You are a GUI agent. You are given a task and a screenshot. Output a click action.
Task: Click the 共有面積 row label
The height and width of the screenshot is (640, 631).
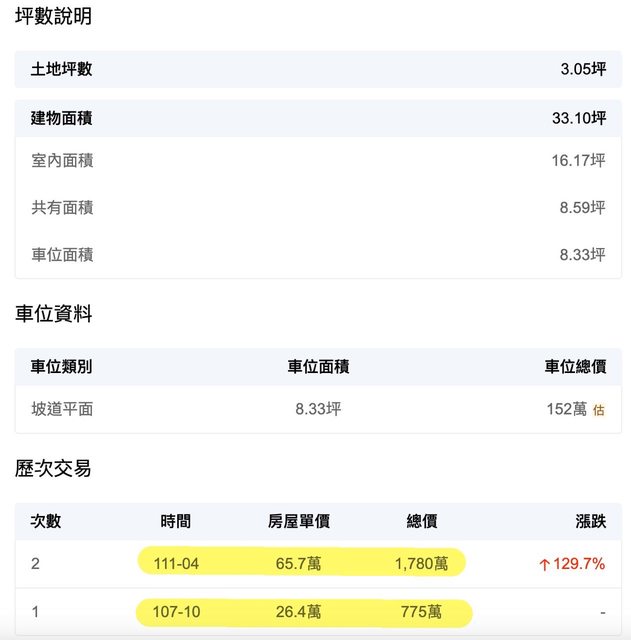click(62, 207)
